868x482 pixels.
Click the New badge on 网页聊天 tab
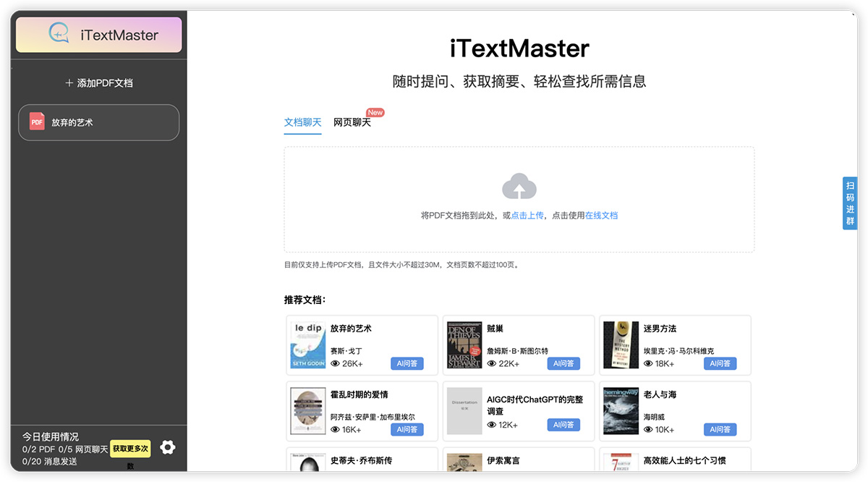375,111
